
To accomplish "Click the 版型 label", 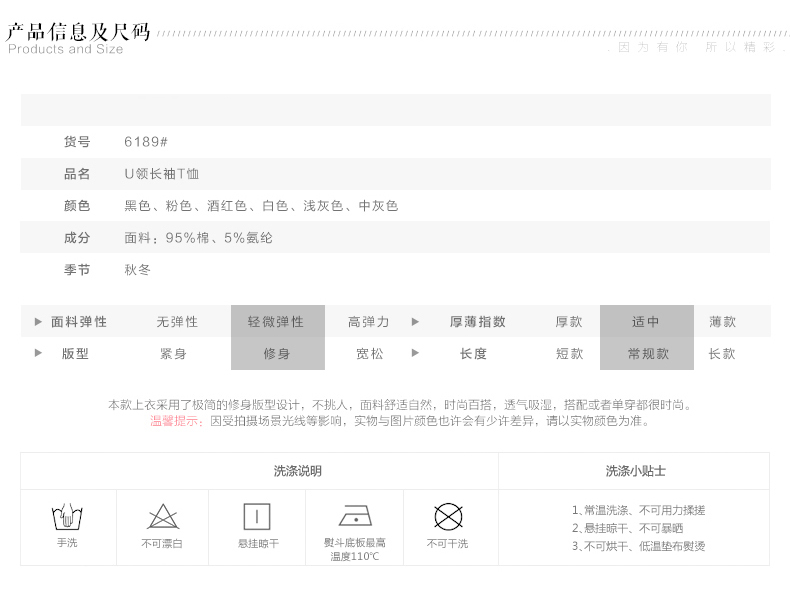I will click(75, 354).
